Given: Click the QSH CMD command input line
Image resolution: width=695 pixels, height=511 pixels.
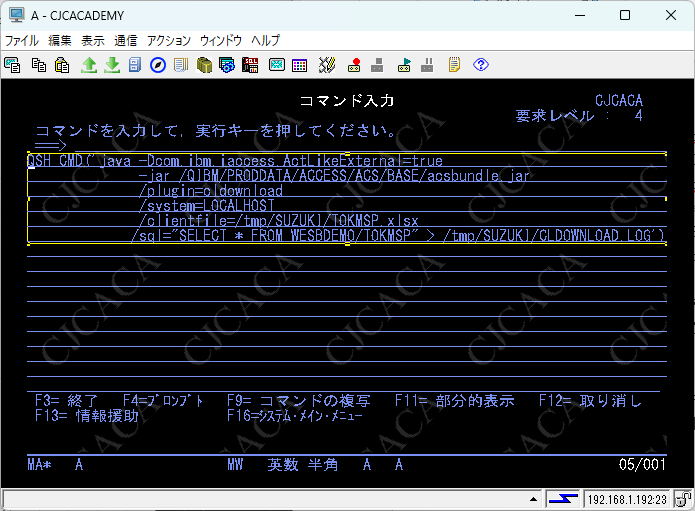Looking at the screenshot, I should pos(235,160).
